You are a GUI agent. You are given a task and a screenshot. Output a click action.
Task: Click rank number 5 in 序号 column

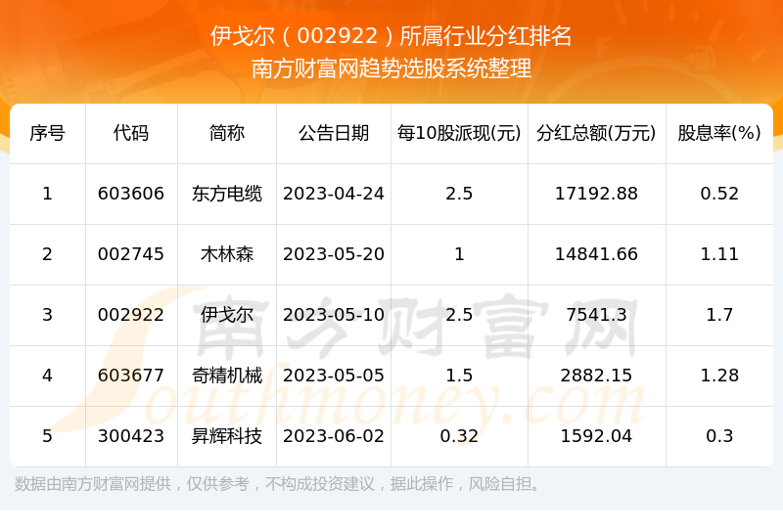click(47, 436)
